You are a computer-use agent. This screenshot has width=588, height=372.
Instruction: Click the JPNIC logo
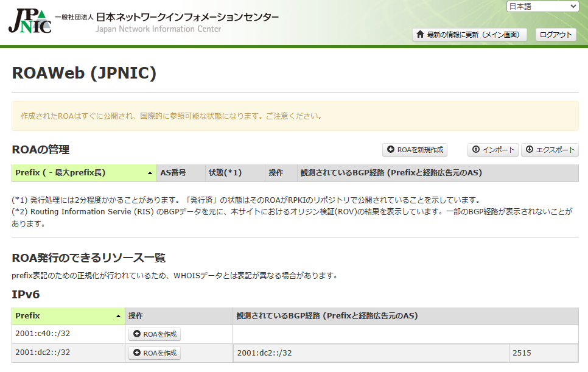30,21
